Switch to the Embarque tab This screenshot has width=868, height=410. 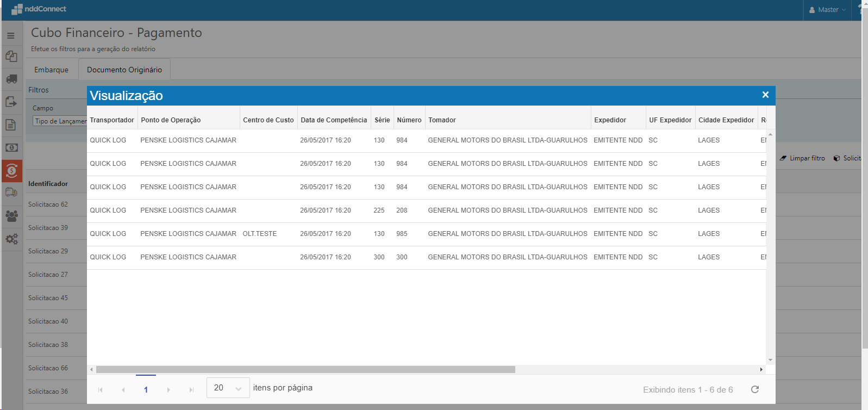click(x=51, y=70)
